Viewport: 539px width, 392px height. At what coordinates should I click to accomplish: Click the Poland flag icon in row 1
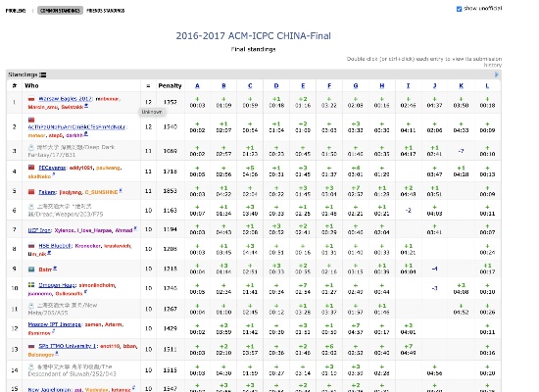click(31, 99)
